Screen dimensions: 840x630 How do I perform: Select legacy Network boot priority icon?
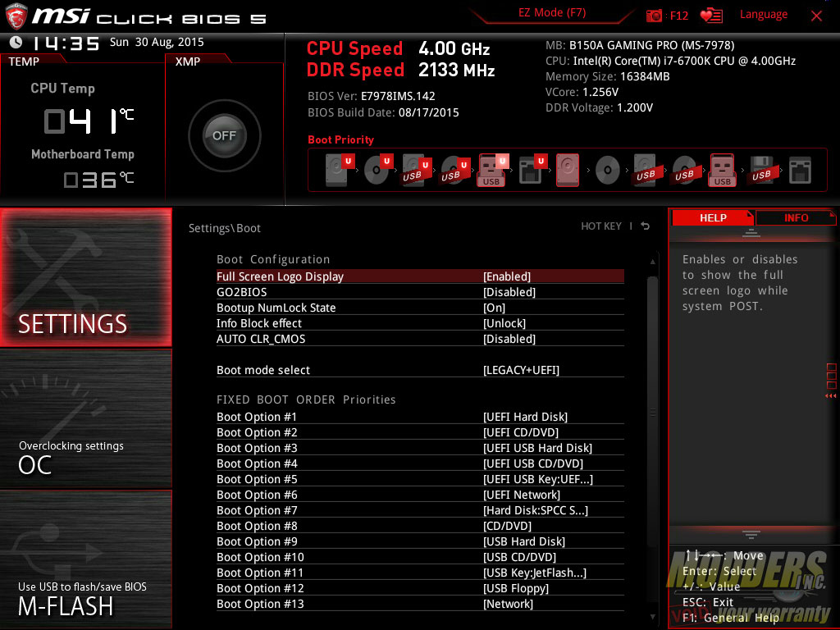pos(800,170)
